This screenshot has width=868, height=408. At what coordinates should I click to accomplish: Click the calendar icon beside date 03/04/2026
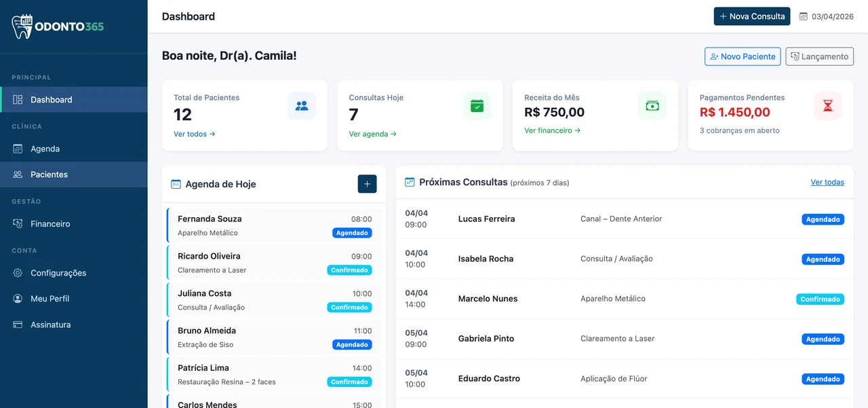click(804, 16)
